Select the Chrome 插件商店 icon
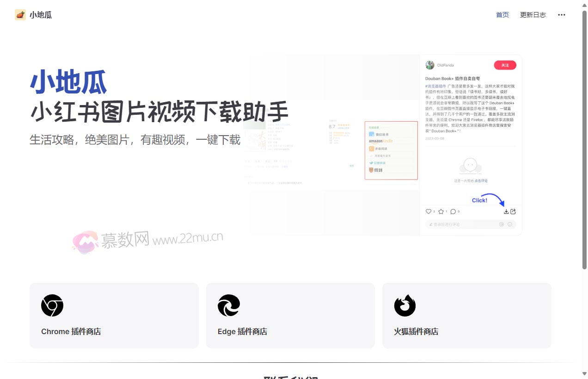Screen dimensions: 588x379 pyautogui.click(x=52, y=305)
